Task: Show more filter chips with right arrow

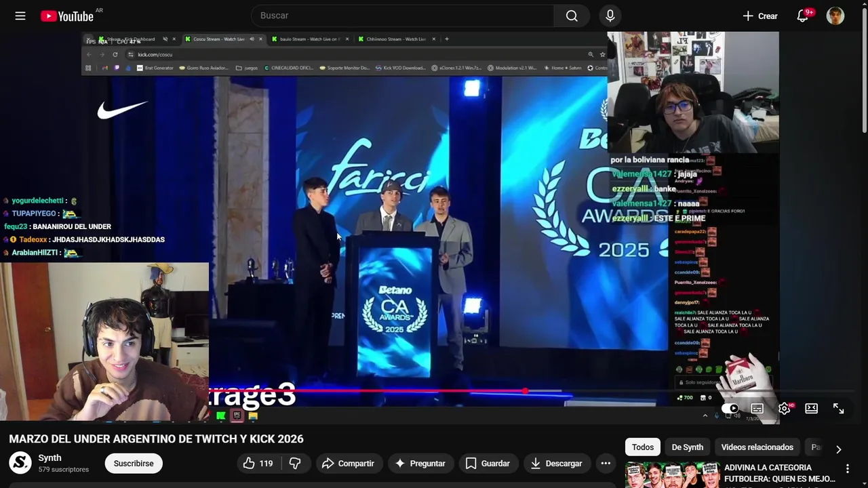Action: (x=838, y=449)
